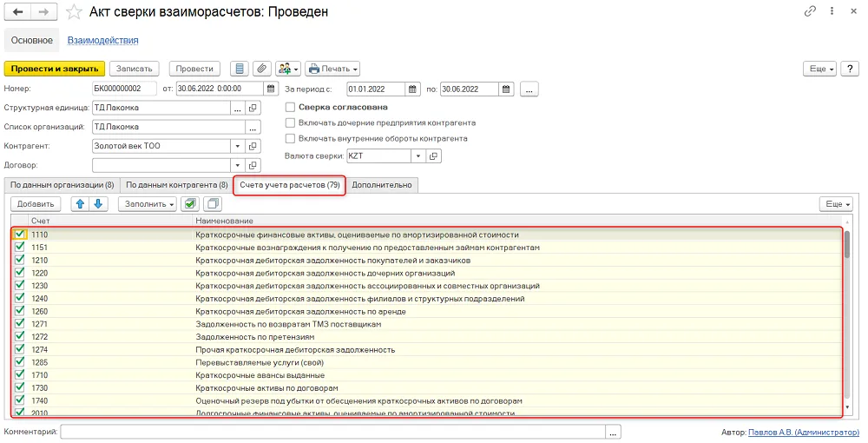868x443 pixels.
Task: Open calendar for period end 30.06.2022
Action: pos(507,89)
